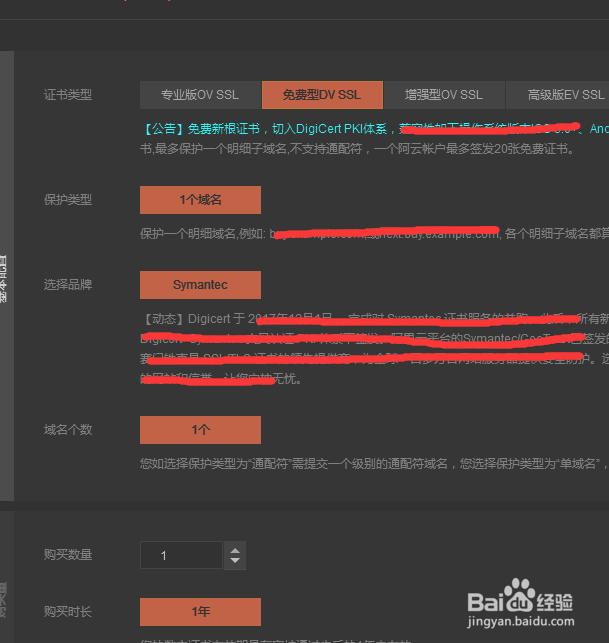Select the 免费型DV SSL certificate type
Screen dimensions: 609x643
tap(322, 95)
